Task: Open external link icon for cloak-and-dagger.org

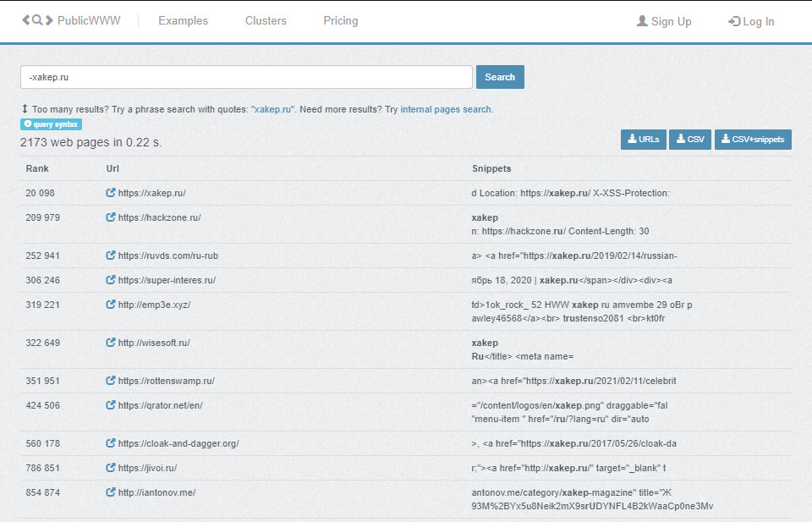Action: coord(110,443)
